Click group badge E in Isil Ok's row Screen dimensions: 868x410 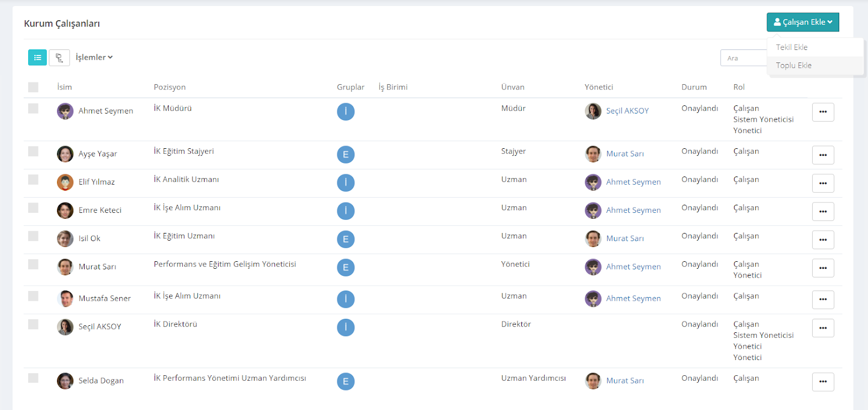(346, 239)
